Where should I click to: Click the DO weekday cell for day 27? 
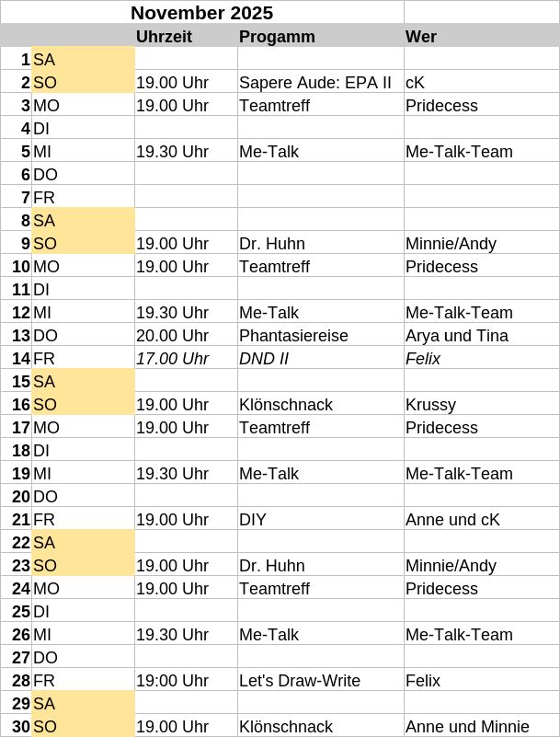pyautogui.click(x=83, y=658)
